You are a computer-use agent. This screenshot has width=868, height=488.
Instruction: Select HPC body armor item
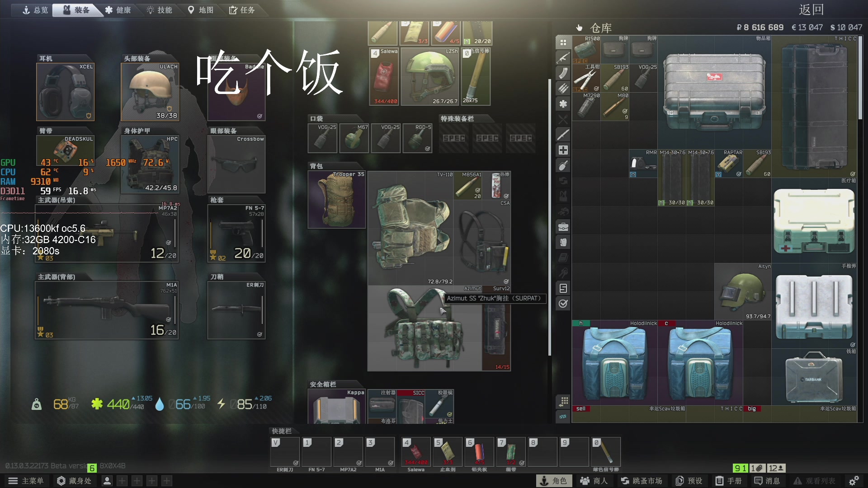(x=150, y=164)
